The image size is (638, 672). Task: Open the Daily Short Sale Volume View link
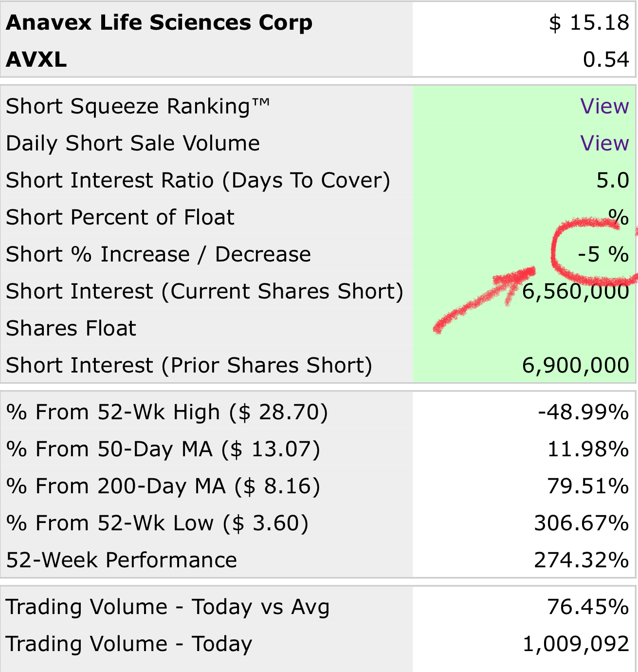pos(604,143)
